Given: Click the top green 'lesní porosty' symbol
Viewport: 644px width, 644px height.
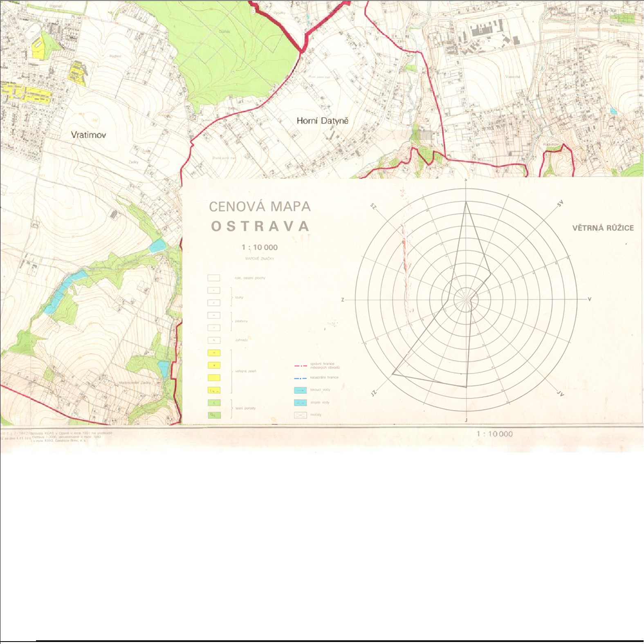Looking at the screenshot, I should [214, 403].
